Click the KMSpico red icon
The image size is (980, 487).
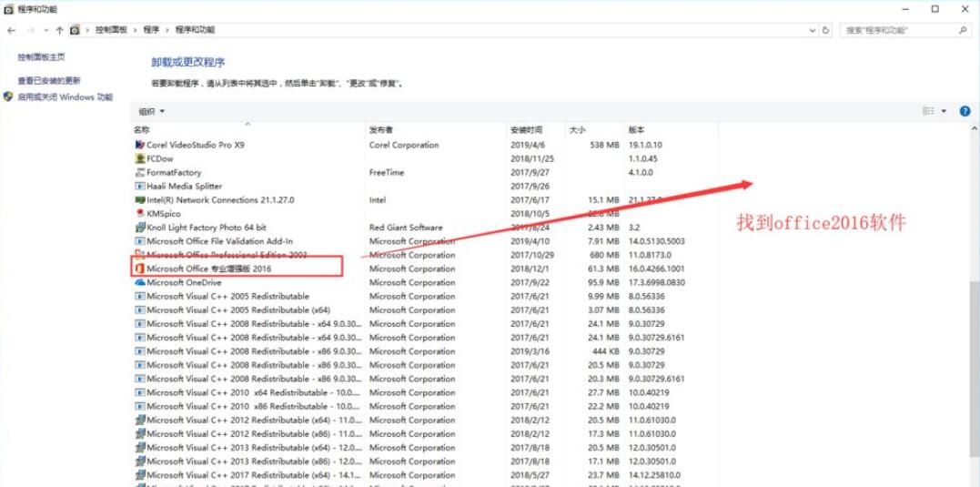tap(140, 214)
